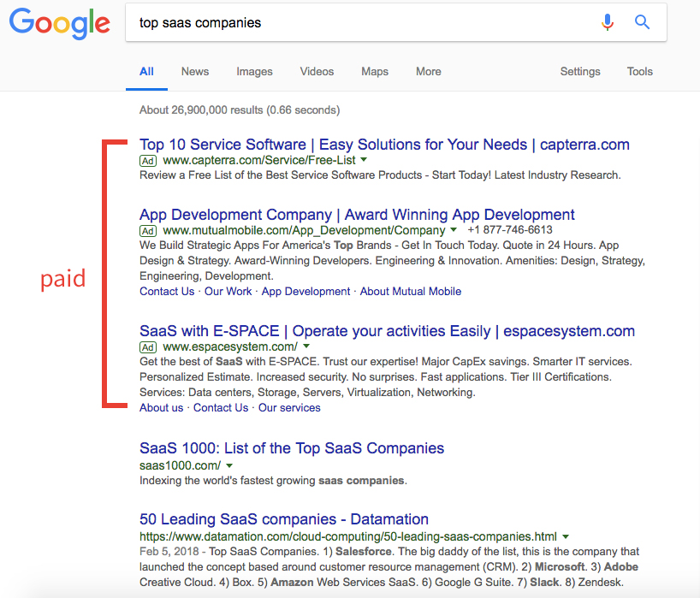Open the 'Our Work' sitelink

point(228,292)
